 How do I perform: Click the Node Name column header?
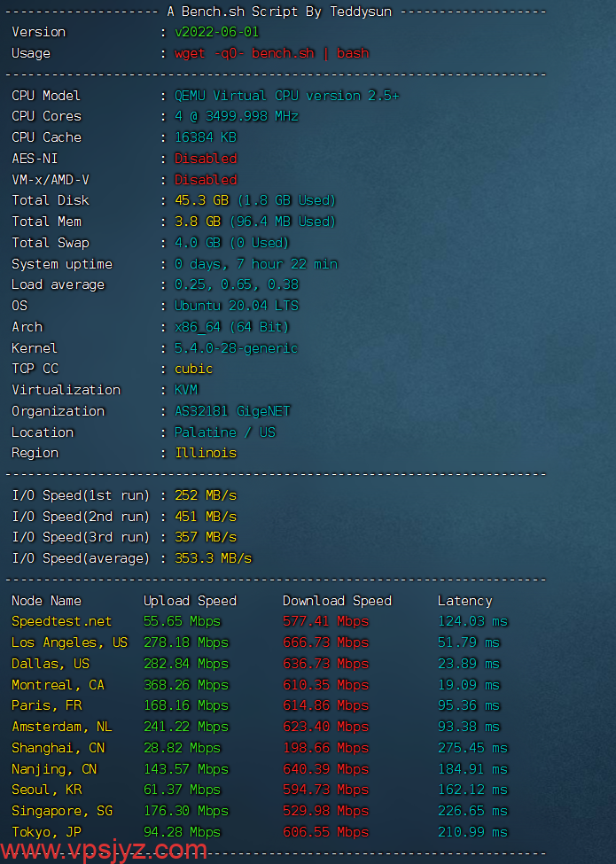point(46,601)
